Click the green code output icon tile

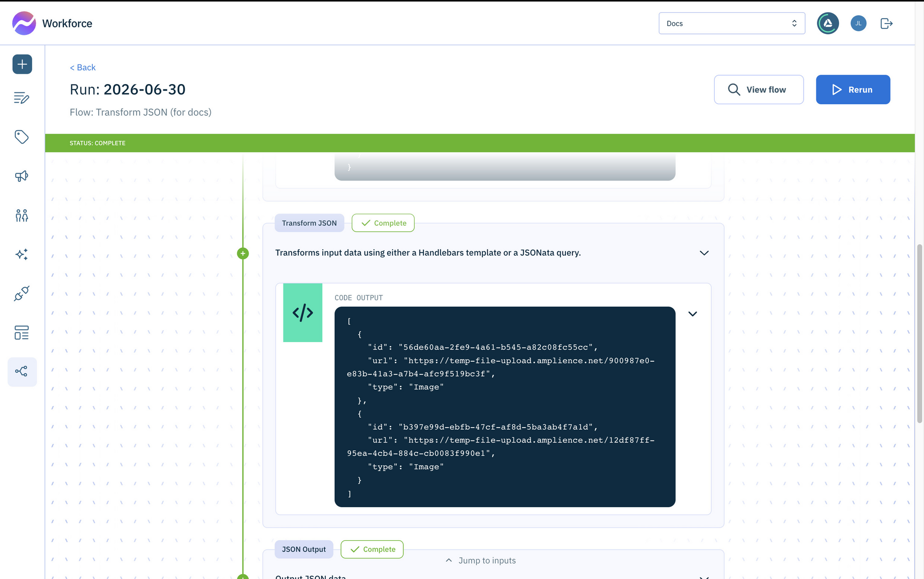pyautogui.click(x=303, y=313)
